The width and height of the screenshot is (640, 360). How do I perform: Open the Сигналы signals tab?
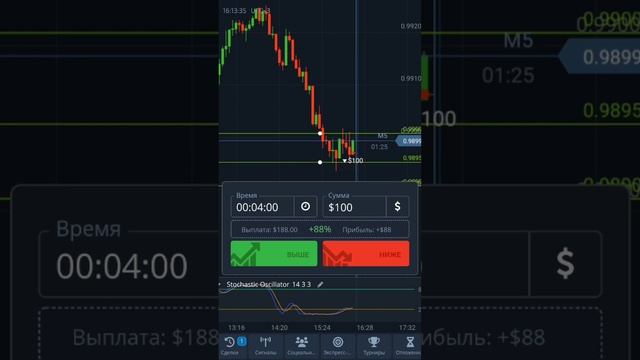[x=265, y=346]
